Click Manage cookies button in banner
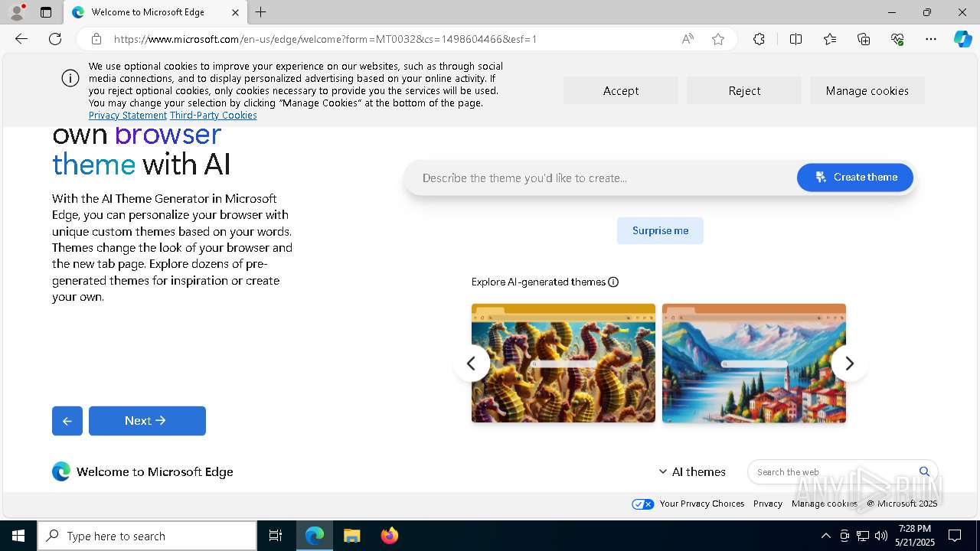The width and height of the screenshot is (980, 551). tap(867, 90)
